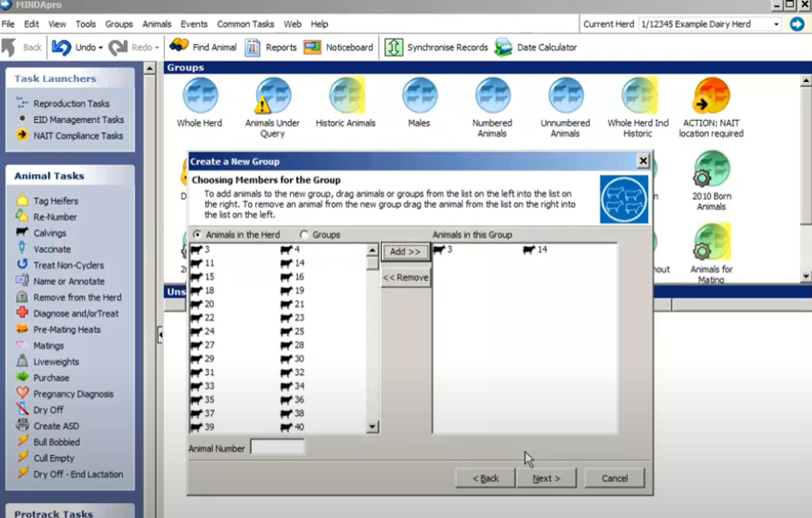Screen dimensions: 812x518
Task: Click the blue go arrow beside Current Herd
Action: 797,24
